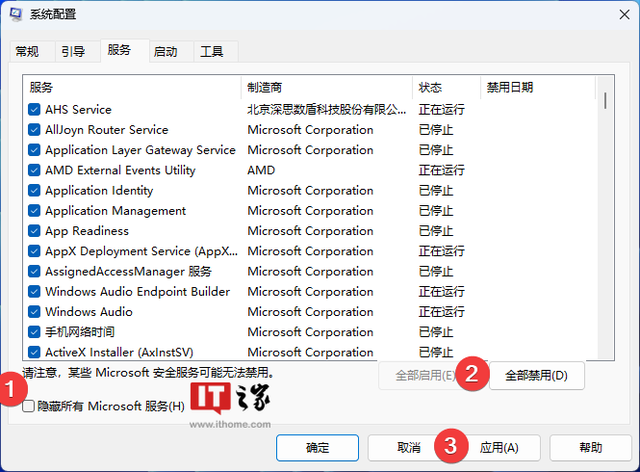Image resolution: width=640 pixels, height=472 pixels.
Task: Click Microsoft Corporation cell for App Readiness
Action: (310, 231)
